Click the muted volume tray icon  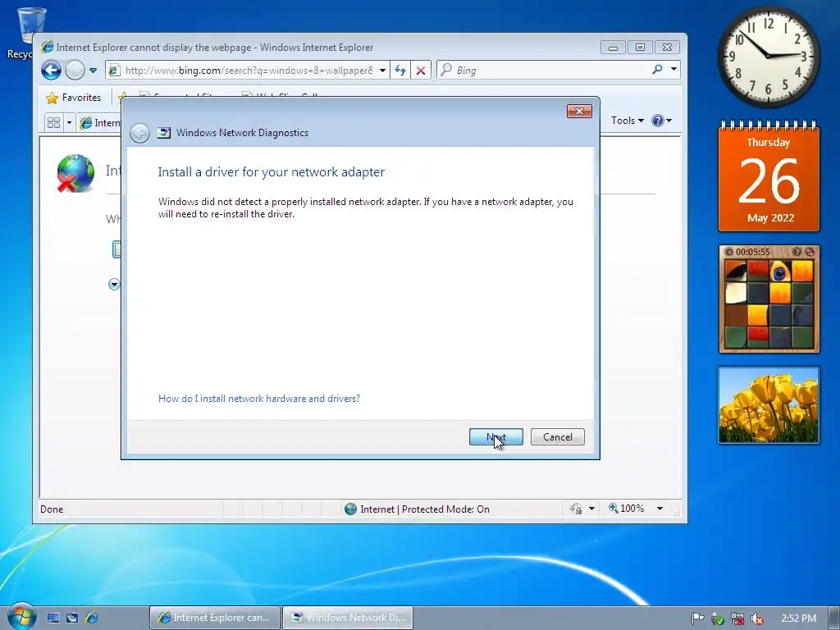[757, 619]
